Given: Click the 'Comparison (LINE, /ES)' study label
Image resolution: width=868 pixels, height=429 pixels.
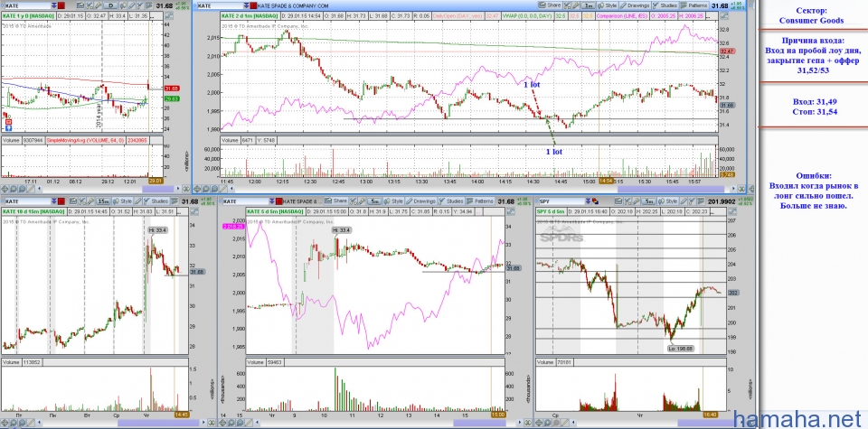Looking at the screenshot, I should pyautogui.click(x=622, y=16).
